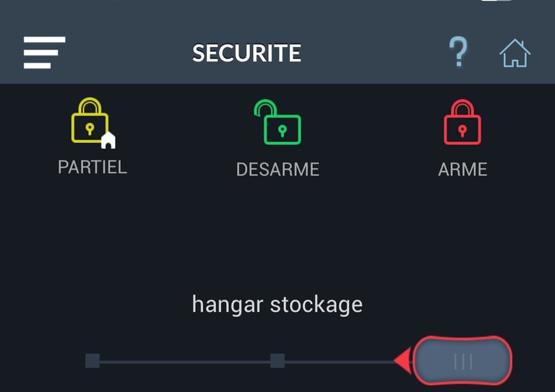
Task: Go to home via the house icon
Action: coord(515,53)
